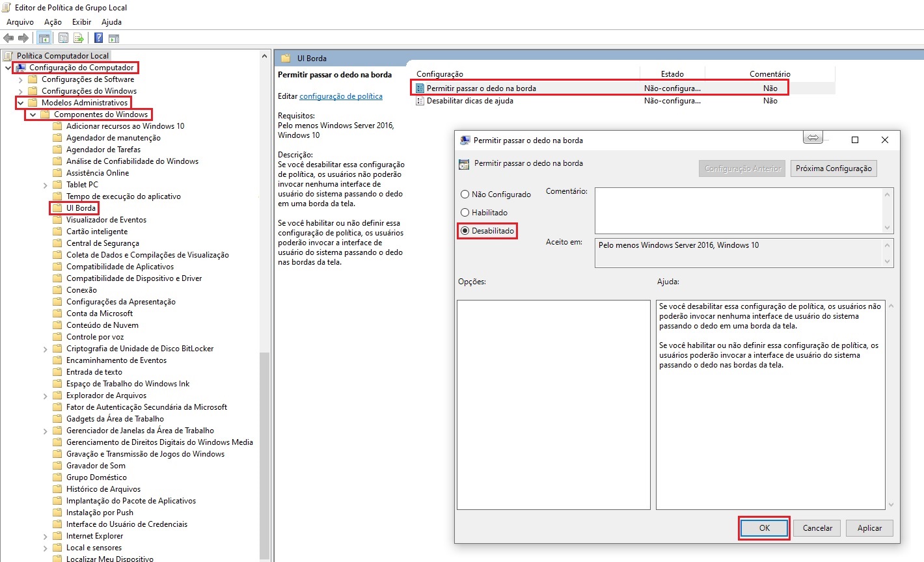Sort by the Estado column header
Image resolution: width=924 pixels, height=562 pixels.
672,74
